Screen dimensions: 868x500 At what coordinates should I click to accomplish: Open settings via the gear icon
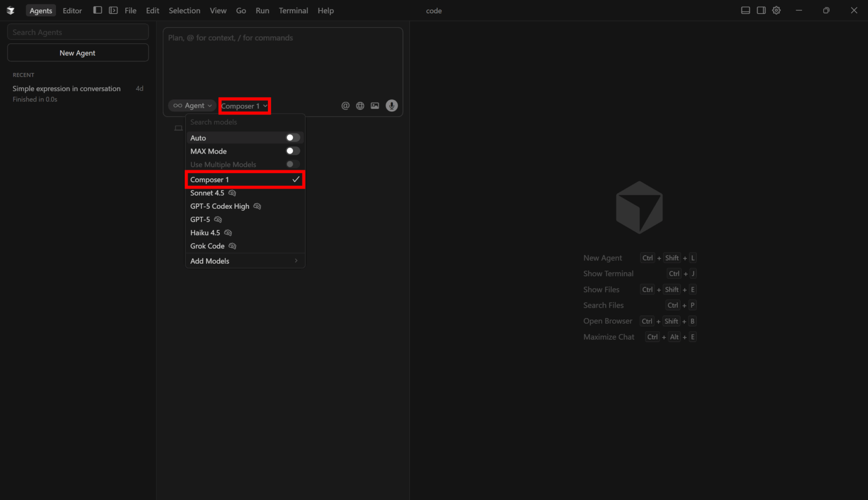776,10
